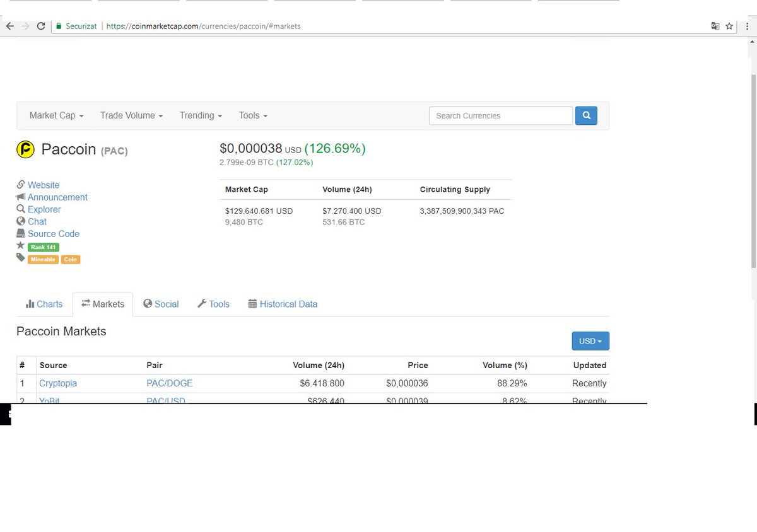
Task: Click the Chat globe icon
Action: point(20,221)
